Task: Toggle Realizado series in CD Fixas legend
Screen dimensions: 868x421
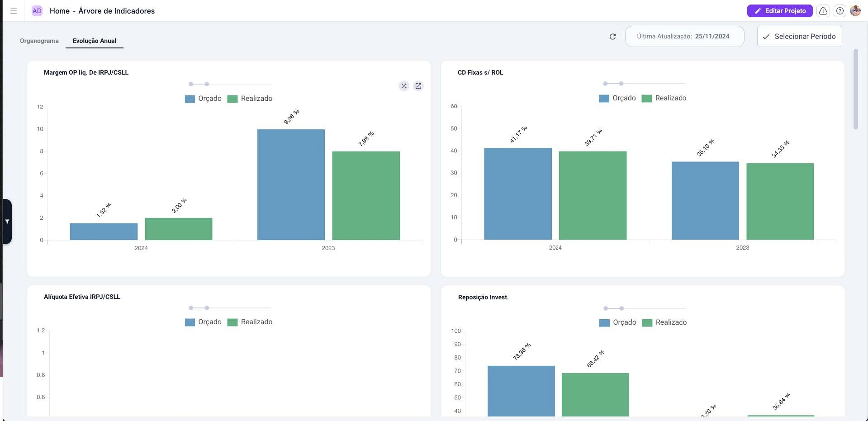Action: [664, 98]
